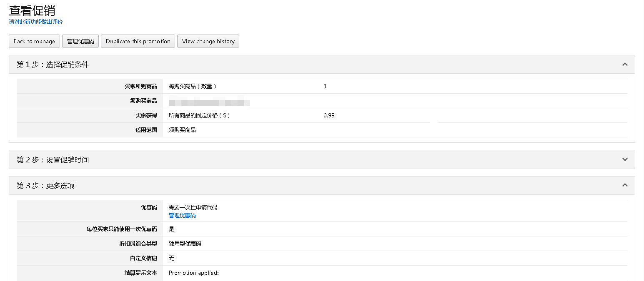The width and height of the screenshot is (644, 281).
Task: Collapse 第 1 步 section chevron
Action: [x=625, y=65]
